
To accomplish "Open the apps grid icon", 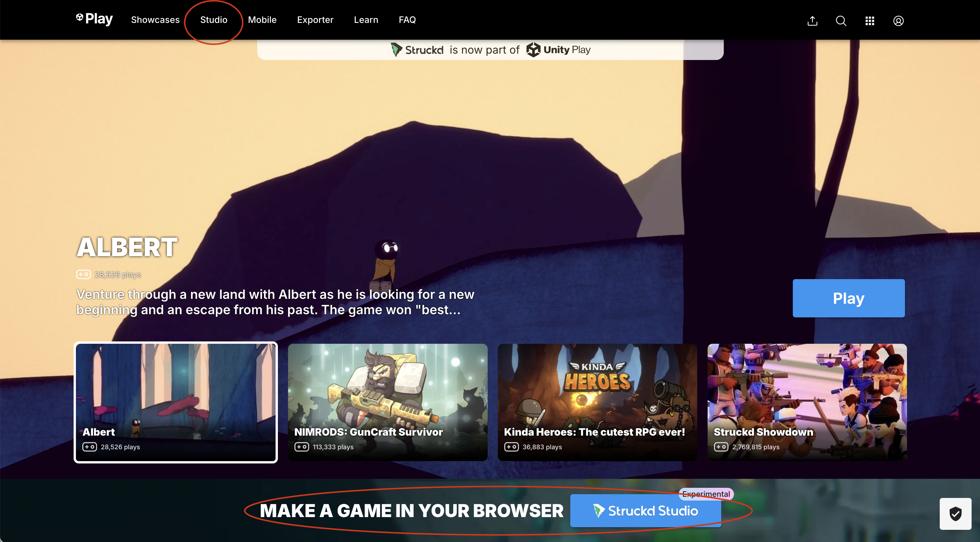I will [x=870, y=21].
